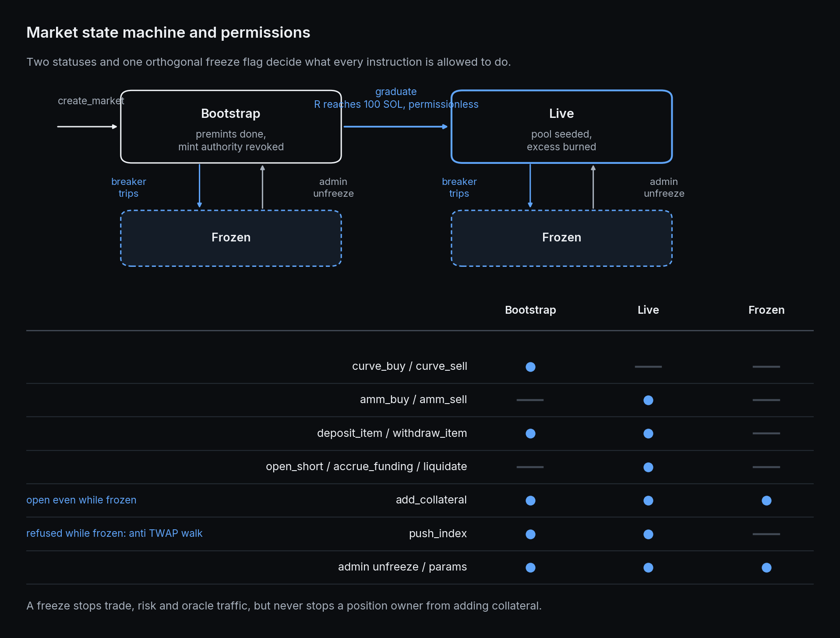This screenshot has width=840, height=638.
Task: Click Live dot in open_short / accrue_funding row
Action: coord(648,467)
